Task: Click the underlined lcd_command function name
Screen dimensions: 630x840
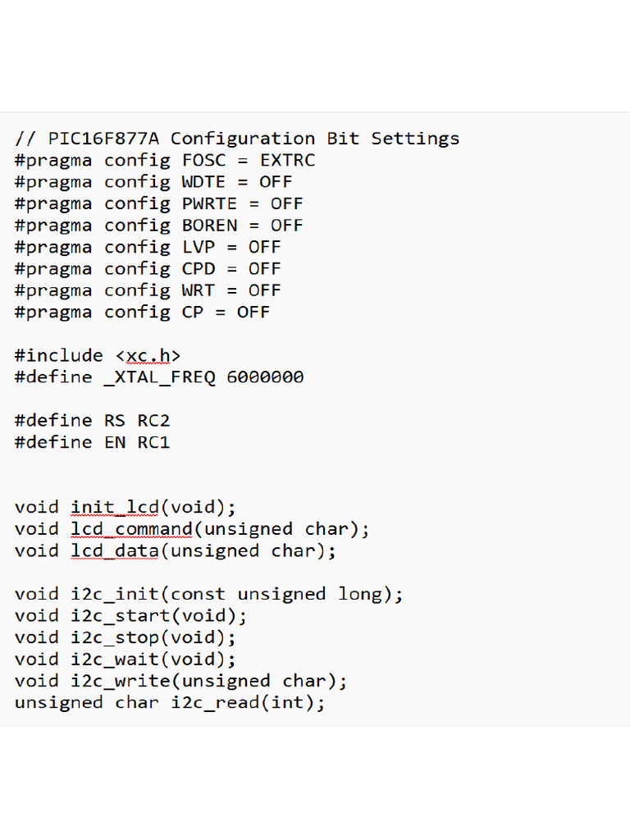Action: [x=130, y=529]
